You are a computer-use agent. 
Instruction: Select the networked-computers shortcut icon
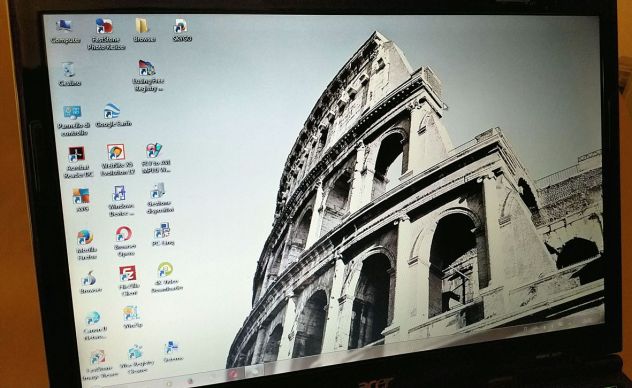pyautogui.click(x=162, y=231)
